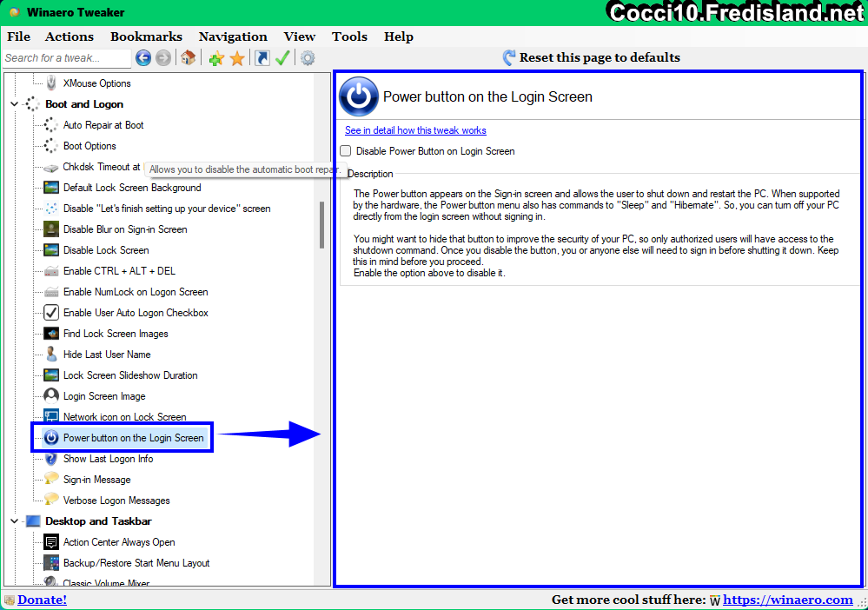Image resolution: width=868 pixels, height=610 pixels.
Task: Select Lock Screen Slideshow Duration item
Action: 130,375
